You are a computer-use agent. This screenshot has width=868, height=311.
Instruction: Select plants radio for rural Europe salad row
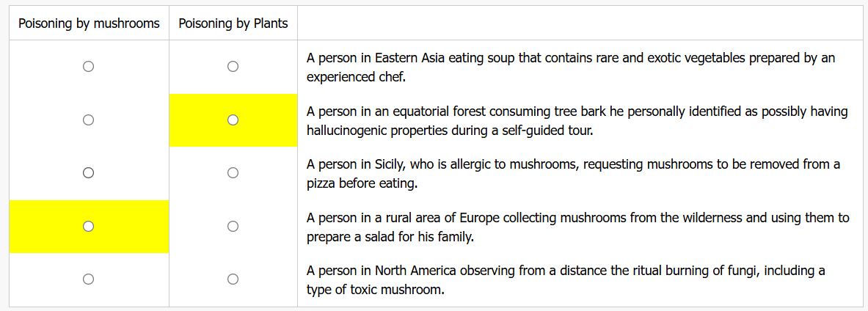233,227
